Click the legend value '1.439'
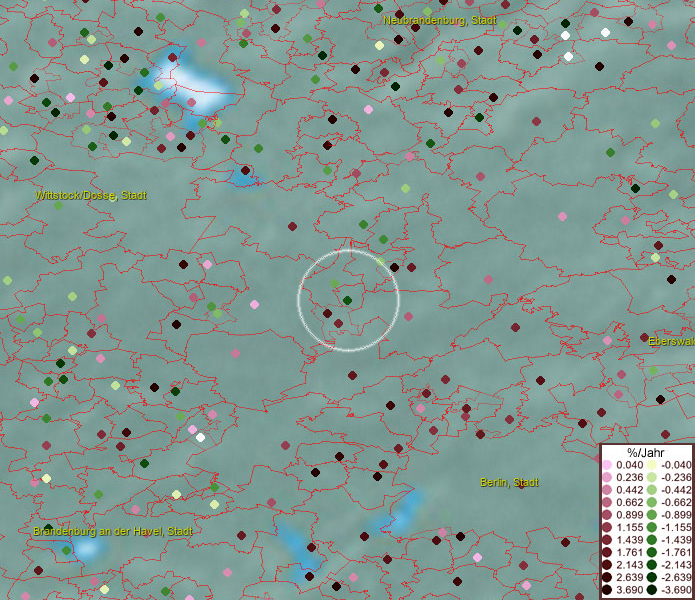Screen dimensions: 695x600 [629, 540]
